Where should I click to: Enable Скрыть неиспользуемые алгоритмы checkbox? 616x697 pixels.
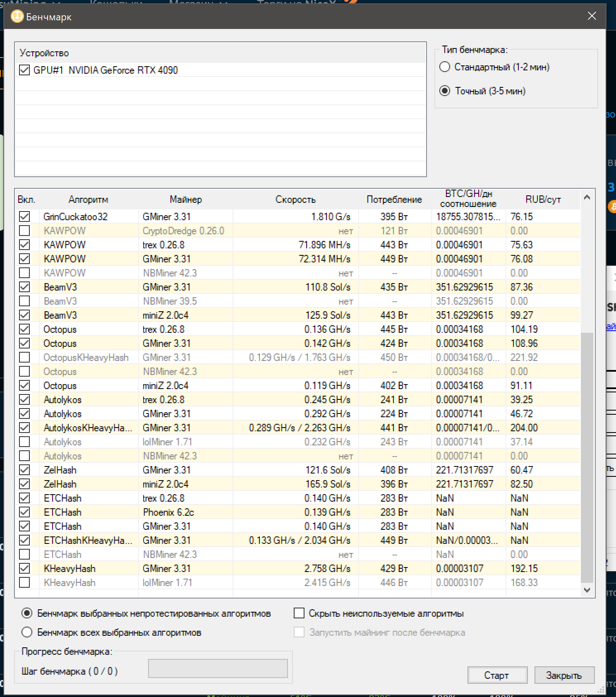tap(299, 613)
